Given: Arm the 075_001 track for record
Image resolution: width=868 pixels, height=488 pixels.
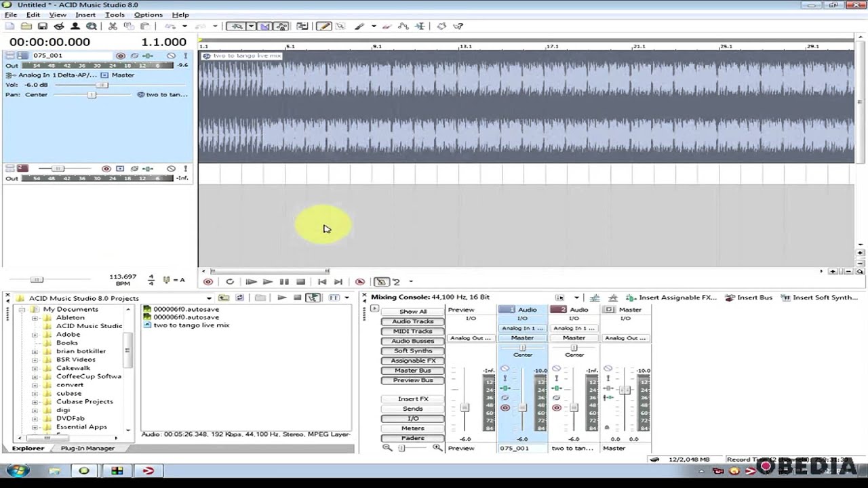Looking at the screenshot, I should (x=121, y=56).
